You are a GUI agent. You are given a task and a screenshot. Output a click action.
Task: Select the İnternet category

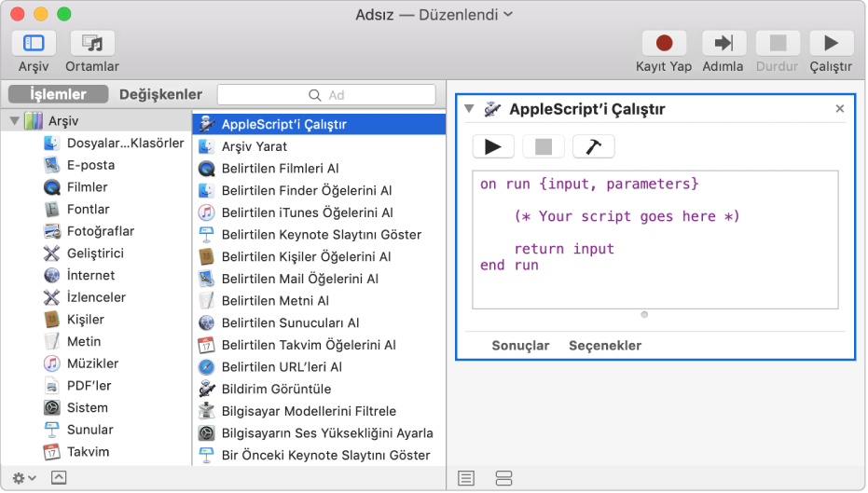(90, 275)
